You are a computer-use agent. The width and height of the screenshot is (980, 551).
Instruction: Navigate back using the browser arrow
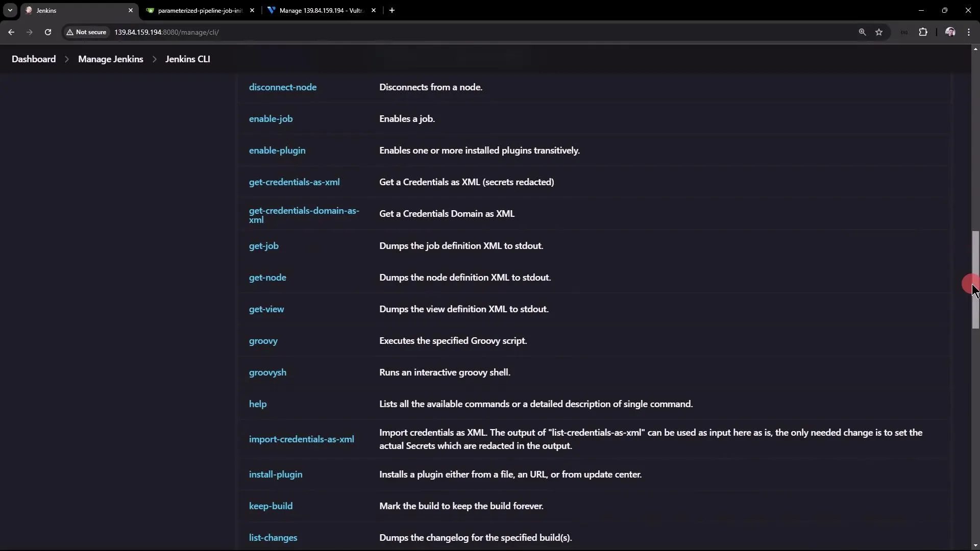(11, 32)
